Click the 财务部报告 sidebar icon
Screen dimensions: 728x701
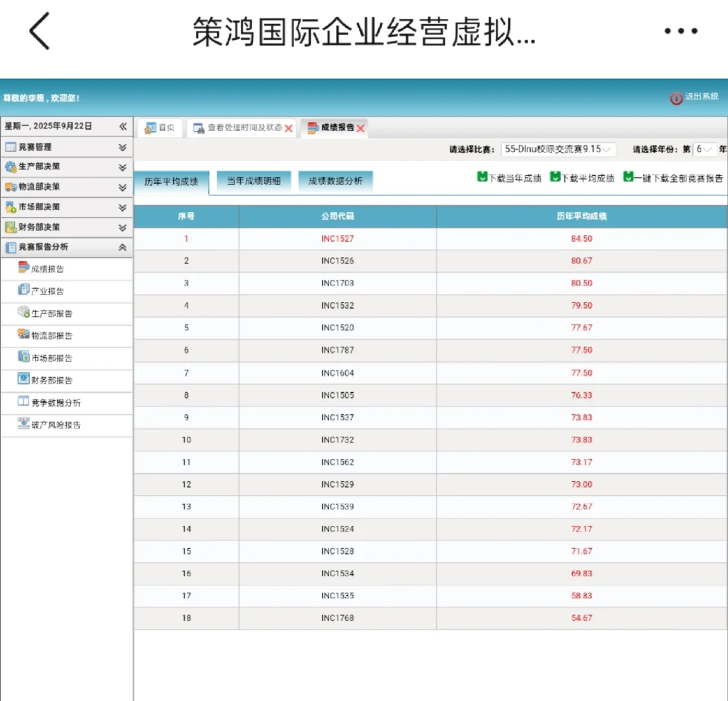tap(23, 378)
